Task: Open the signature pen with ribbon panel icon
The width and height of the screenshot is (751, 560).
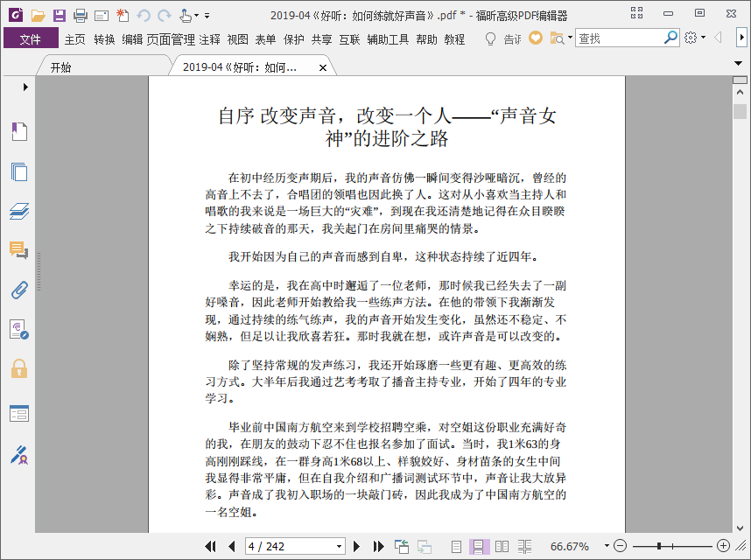Action: click(x=19, y=455)
